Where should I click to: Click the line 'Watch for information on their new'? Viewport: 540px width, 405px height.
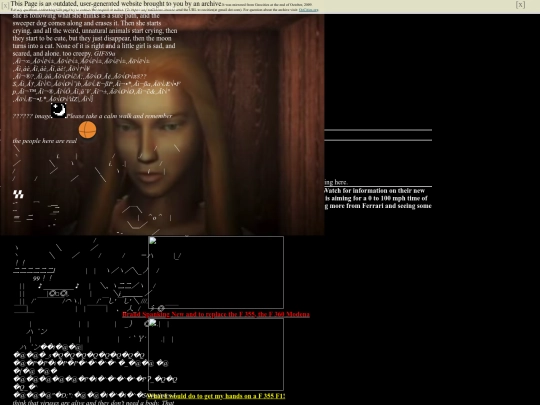(374, 191)
